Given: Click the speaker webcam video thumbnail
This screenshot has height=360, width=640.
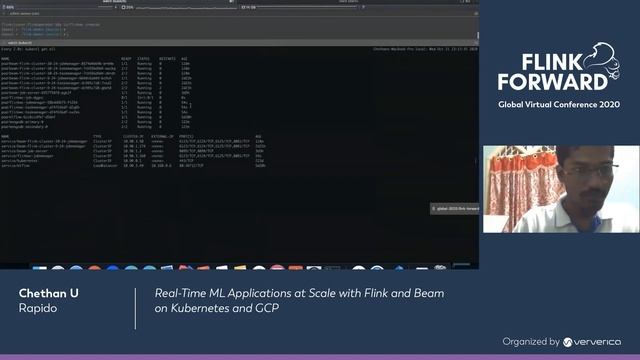Looking at the screenshot, I should 561,189.
